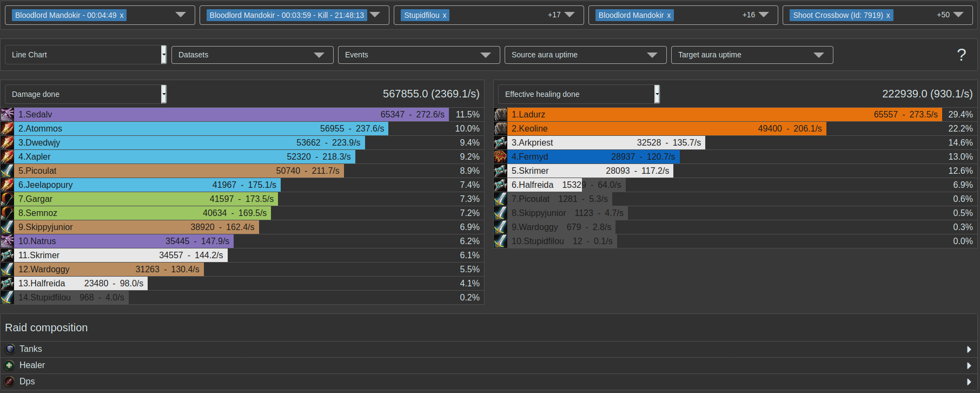Click the class icon beside 7.Gargar
The width and height of the screenshot is (980, 393).
pos(7,199)
